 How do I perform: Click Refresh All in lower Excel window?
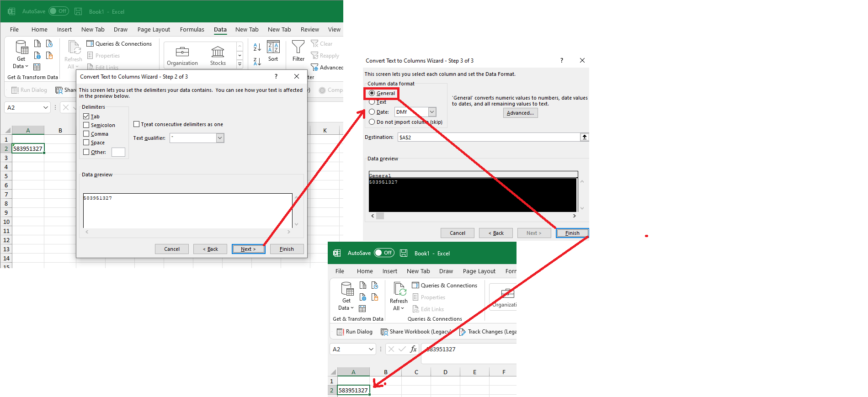pos(399,296)
